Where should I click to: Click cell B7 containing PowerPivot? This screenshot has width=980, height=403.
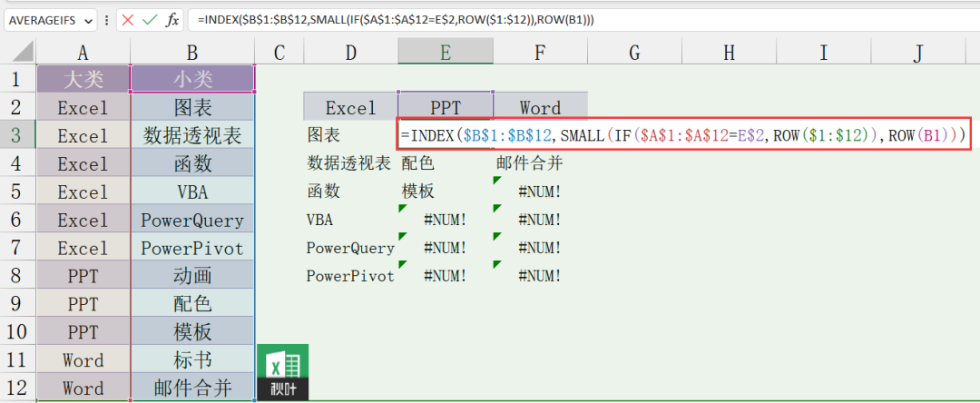(x=192, y=248)
